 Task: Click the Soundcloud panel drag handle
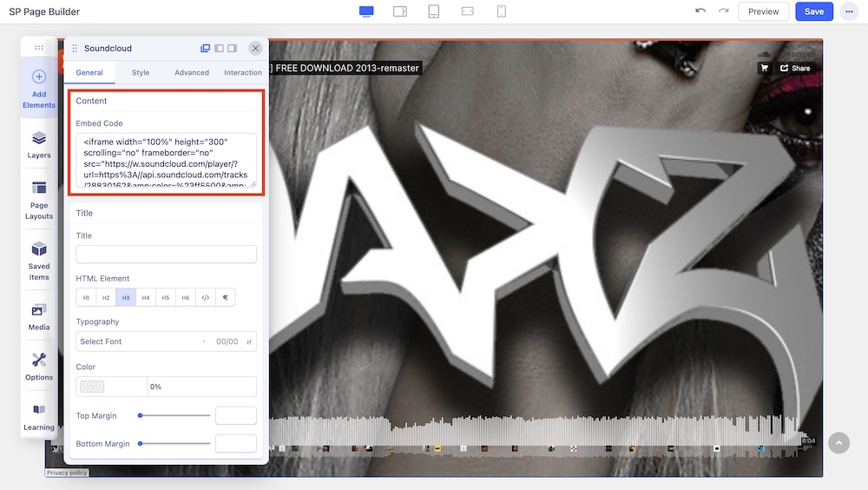pos(75,49)
